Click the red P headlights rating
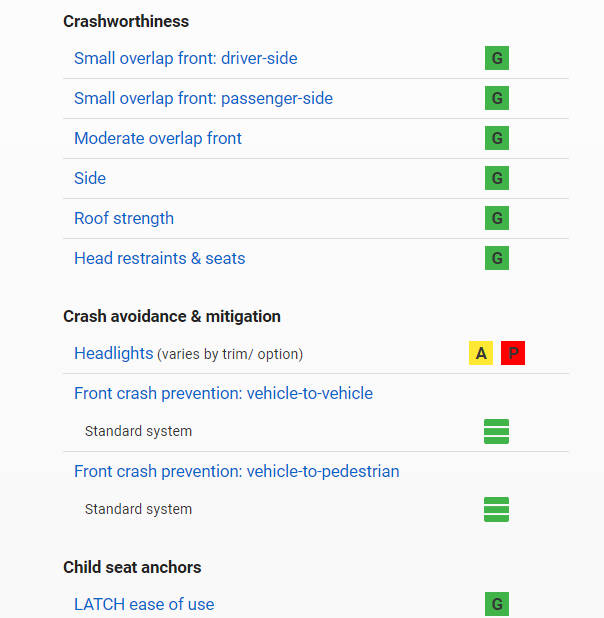The width and height of the screenshot is (604, 618). tap(513, 353)
